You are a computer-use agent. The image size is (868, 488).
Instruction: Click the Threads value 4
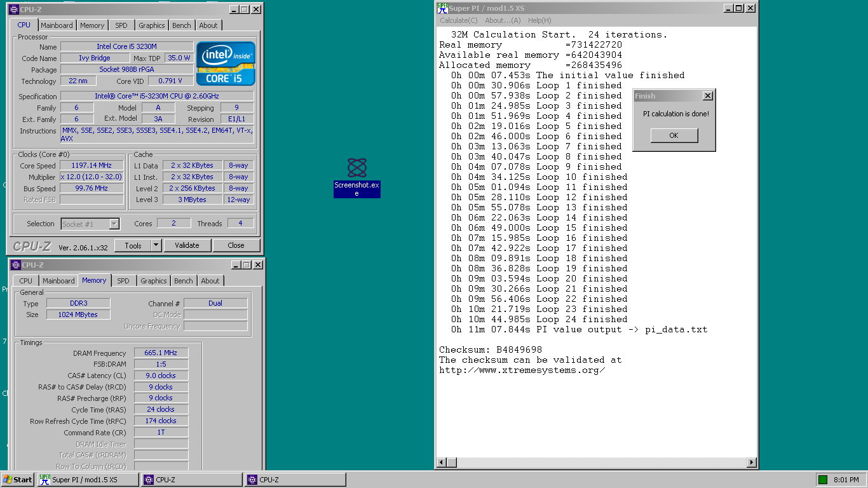pyautogui.click(x=240, y=223)
